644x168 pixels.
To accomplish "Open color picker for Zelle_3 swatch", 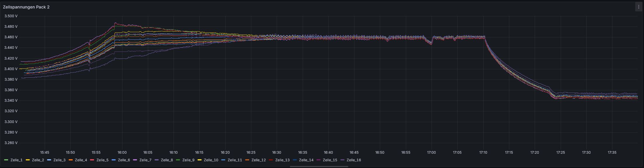I will point(49,160).
